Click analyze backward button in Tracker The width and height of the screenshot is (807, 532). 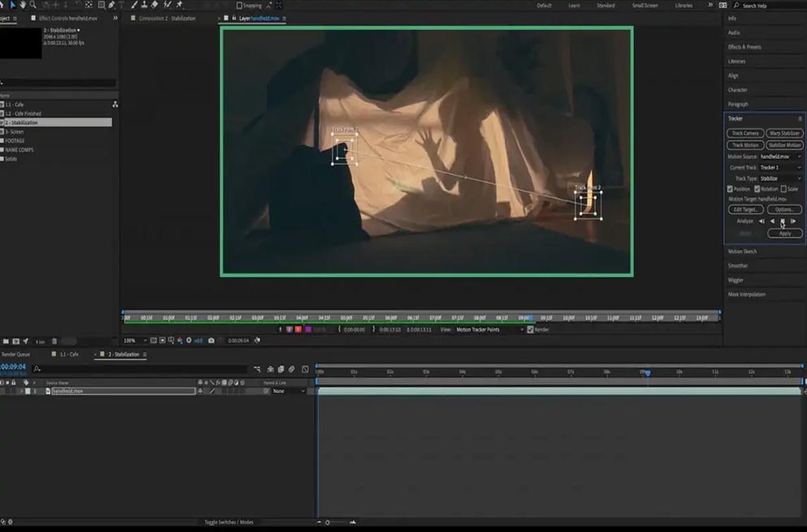point(772,221)
